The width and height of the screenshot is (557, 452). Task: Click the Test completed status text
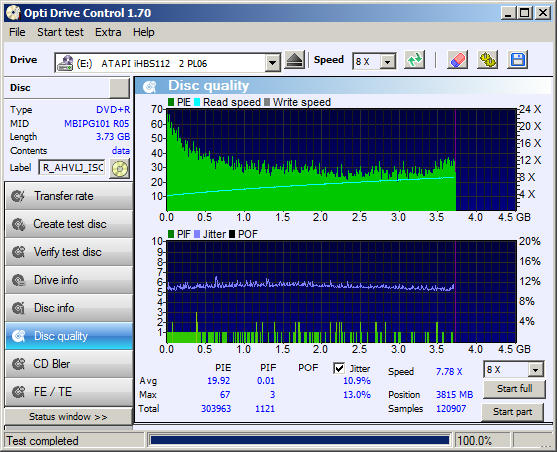pos(42,441)
